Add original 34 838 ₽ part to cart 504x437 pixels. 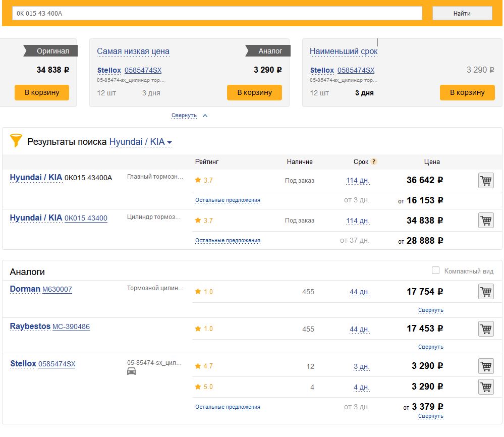pos(41,92)
